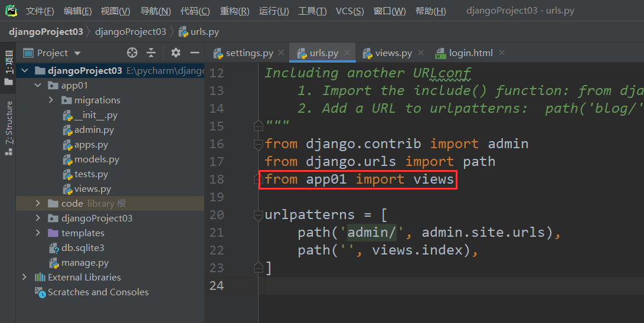Screen dimensions: 644x323
Task: Open the 帮助(H) menu
Action: pyautogui.click(x=430, y=11)
